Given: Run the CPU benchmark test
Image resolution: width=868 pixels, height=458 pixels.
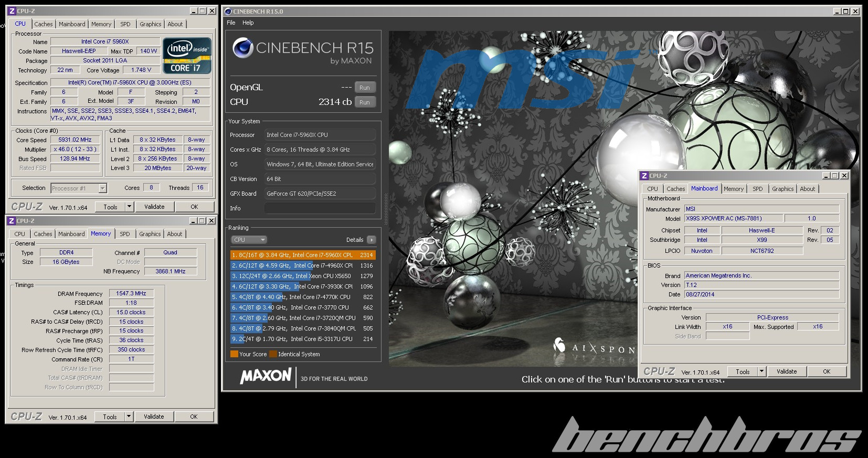Looking at the screenshot, I should point(365,102).
